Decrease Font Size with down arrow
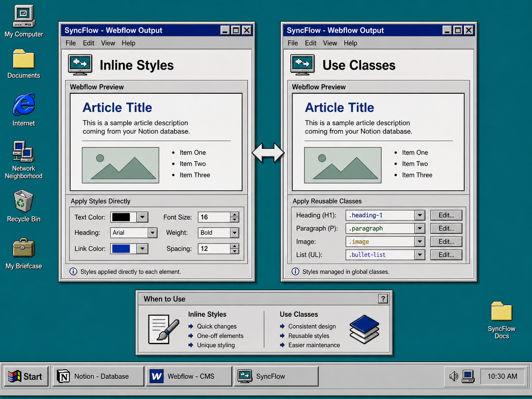Image resolution: width=532 pixels, height=399 pixels. [x=234, y=220]
